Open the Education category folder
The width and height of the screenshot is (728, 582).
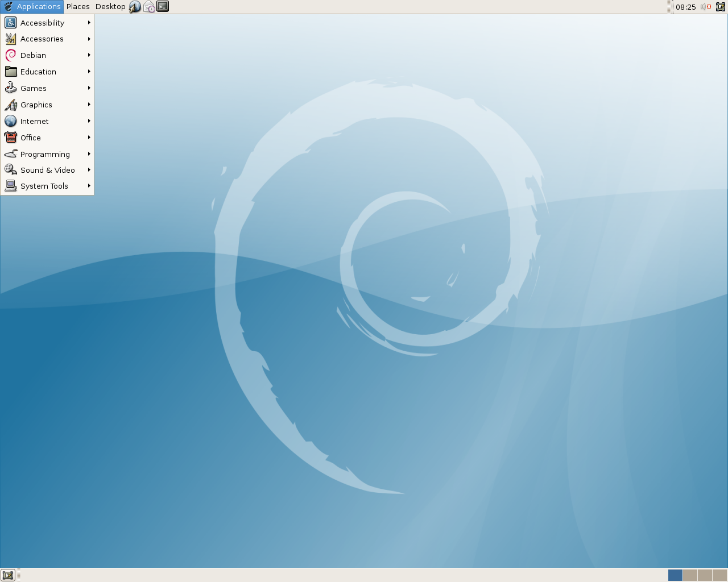point(47,72)
